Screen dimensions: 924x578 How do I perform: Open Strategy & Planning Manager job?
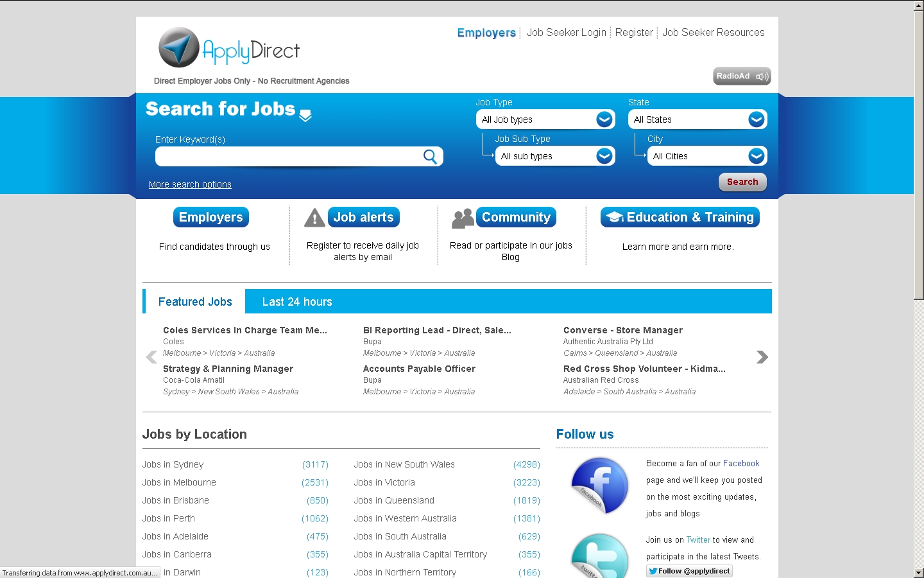tap(228, 369)
